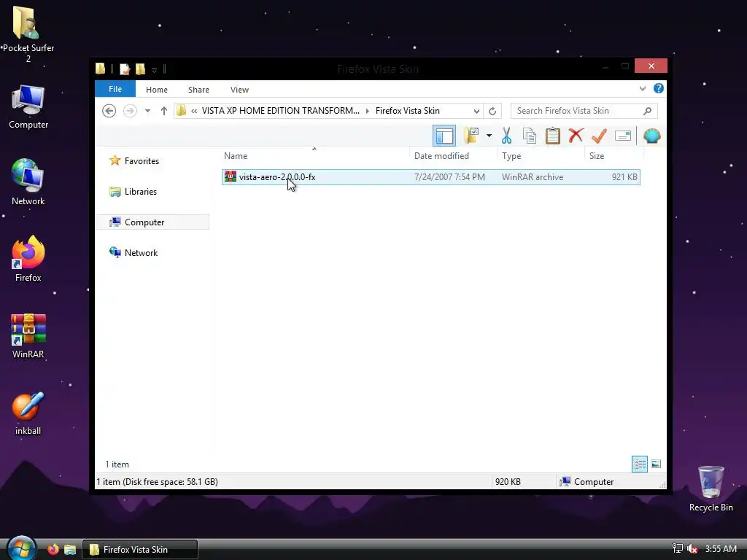Open the Pocket Surfer 2 desktop folder

point(28,34)
